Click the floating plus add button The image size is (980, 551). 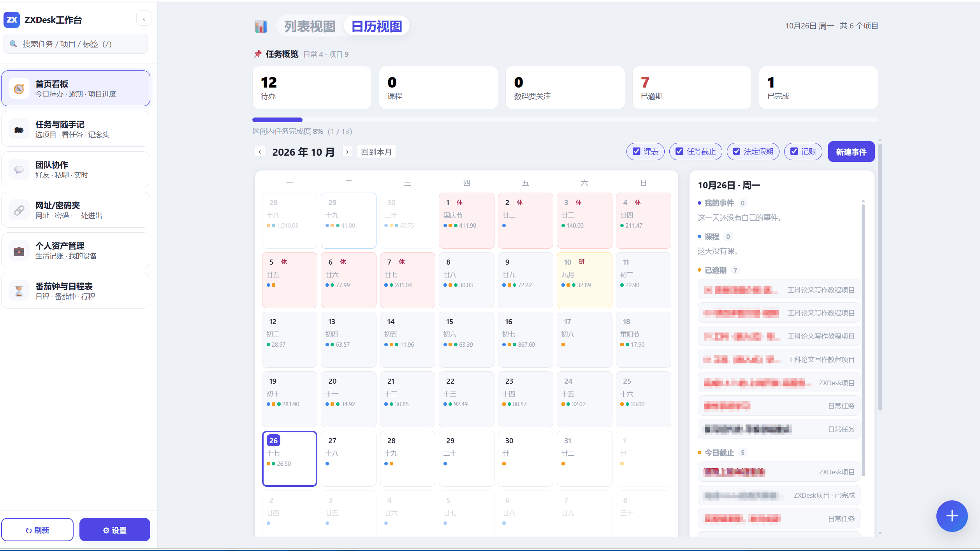click(x=952, y=516)
